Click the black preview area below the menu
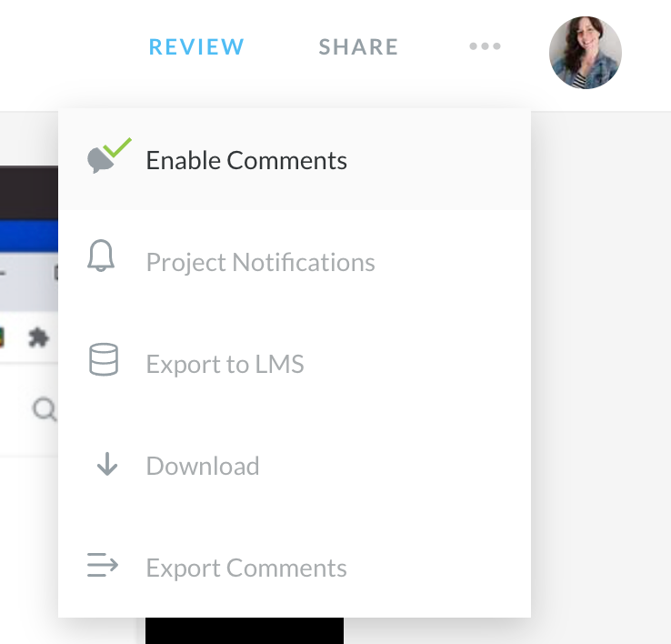Screen dimensions: 671x644 click(x=244, y=631)
